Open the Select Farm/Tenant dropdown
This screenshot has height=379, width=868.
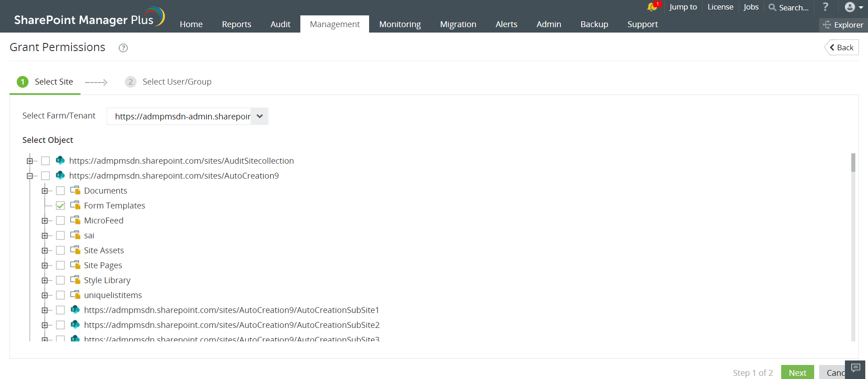[x=187, y=116]
